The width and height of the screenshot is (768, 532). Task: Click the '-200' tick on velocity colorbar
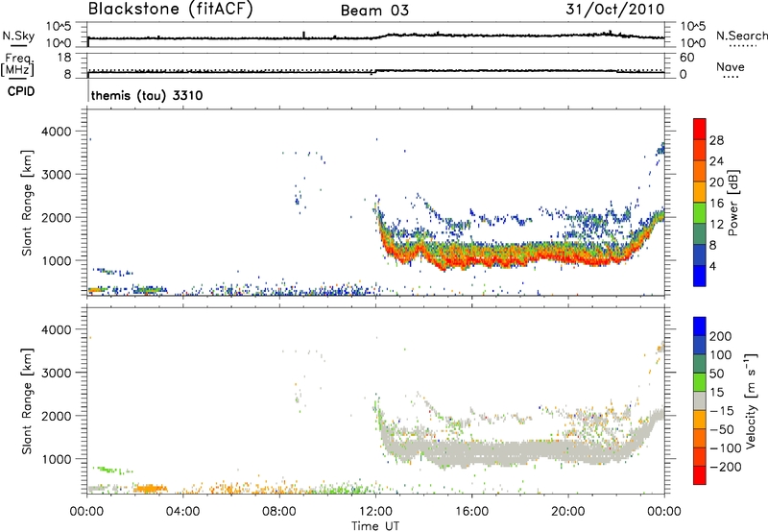click(725, 467)
